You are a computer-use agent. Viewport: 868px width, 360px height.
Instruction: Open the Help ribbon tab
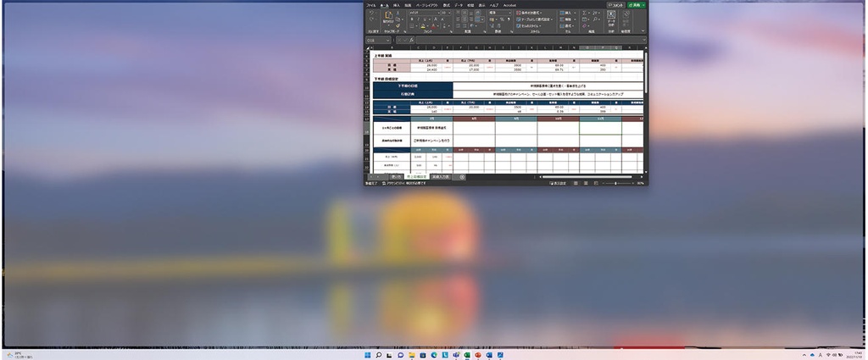tap(494, 6)
